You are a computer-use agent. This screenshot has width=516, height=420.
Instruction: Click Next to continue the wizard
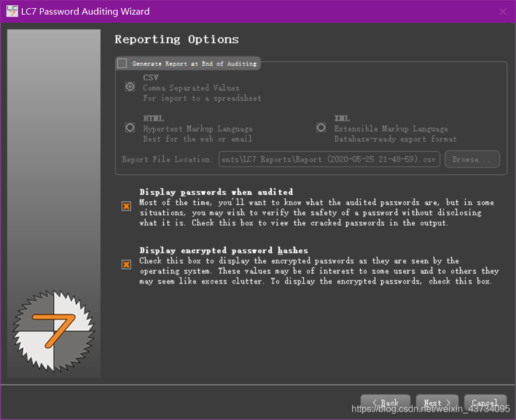click(437, 402)
